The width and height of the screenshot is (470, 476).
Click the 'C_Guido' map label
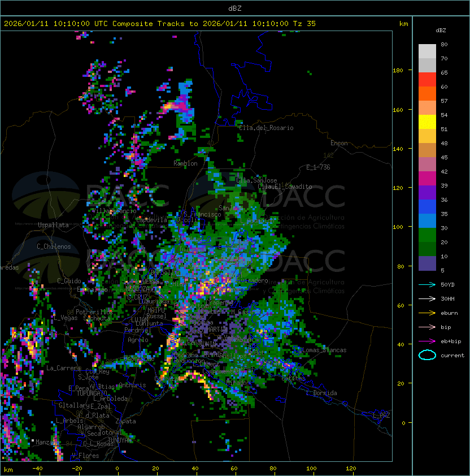coord(69,281)
